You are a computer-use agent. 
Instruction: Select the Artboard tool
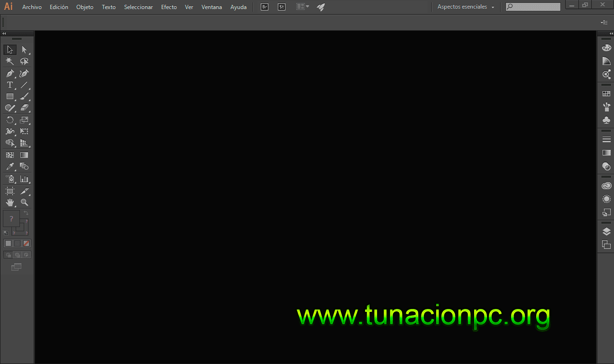[10, 191]
